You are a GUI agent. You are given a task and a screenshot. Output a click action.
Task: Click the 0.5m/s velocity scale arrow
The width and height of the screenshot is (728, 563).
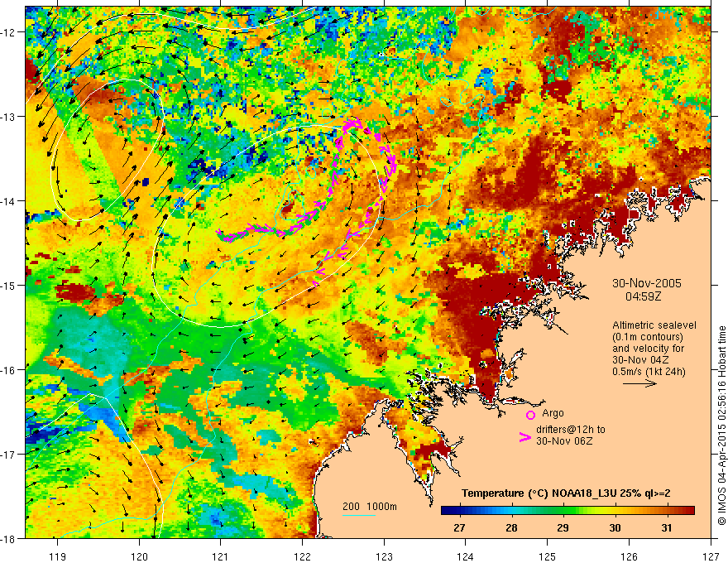coord(639,383)
